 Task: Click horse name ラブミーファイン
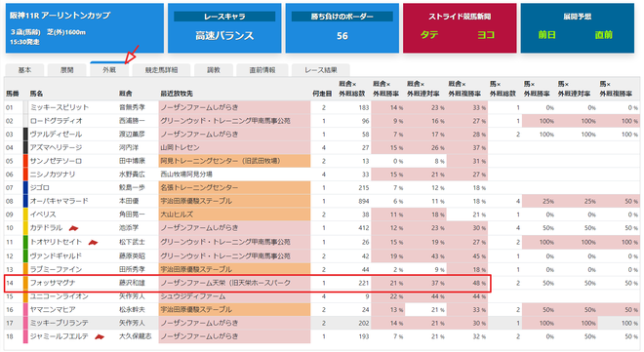point(56,269)
